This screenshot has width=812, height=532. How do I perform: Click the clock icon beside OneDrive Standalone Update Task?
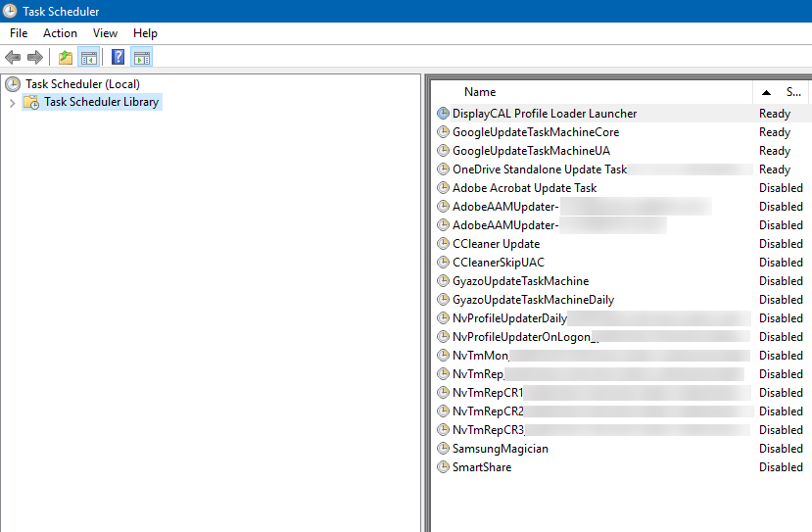tap(443, 169)
